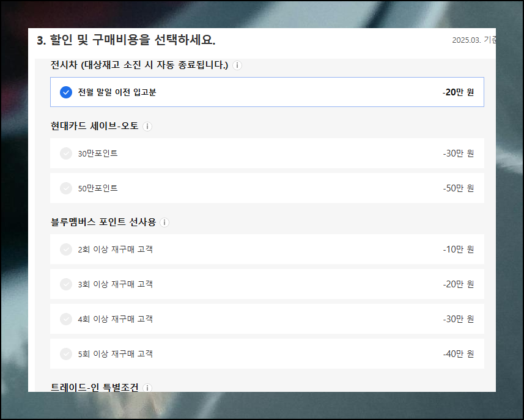The width and height of the screenshot is (524, 420).
Task: Click the -30만 원 amount for 30만포인트
Action: [458, 153]
